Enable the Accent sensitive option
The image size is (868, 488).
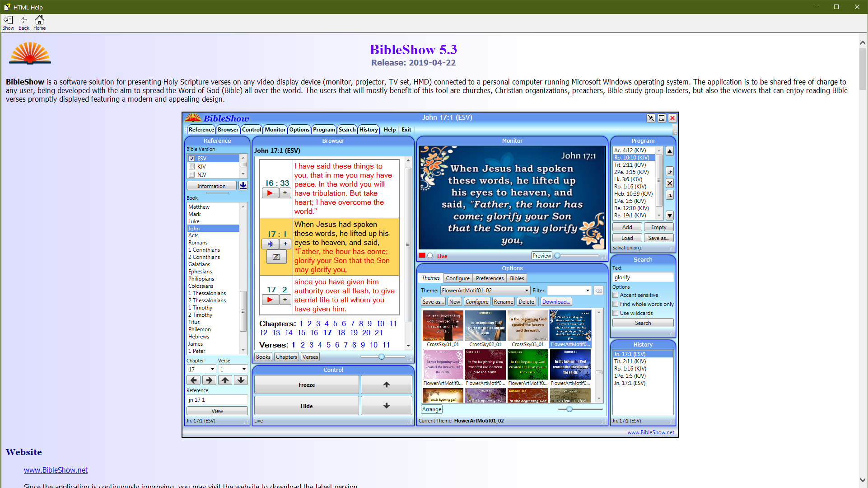coord(616,295)
